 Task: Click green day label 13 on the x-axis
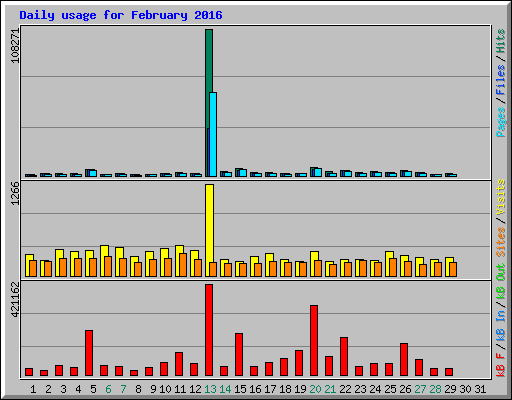[x=210, y=389]
